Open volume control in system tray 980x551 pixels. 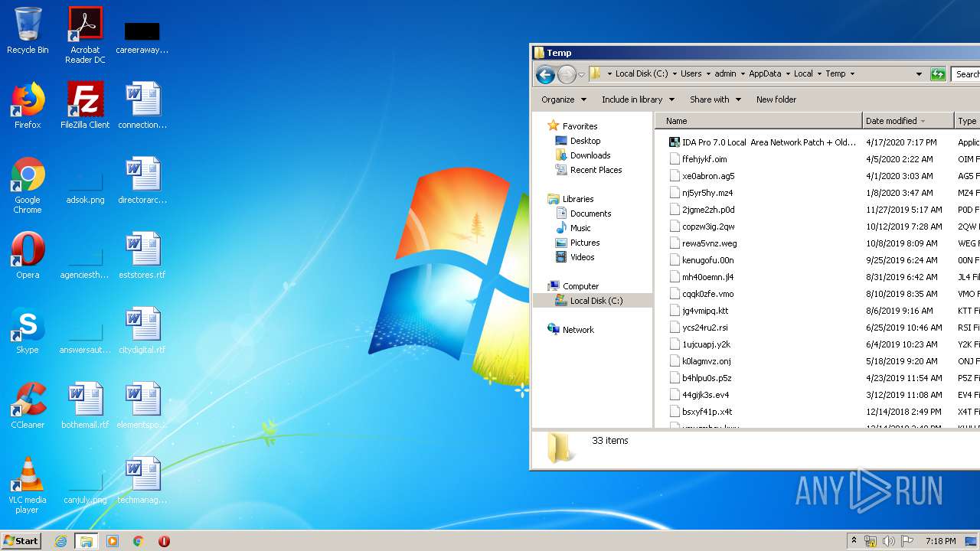pyautogui.click(x=889, y=541)
